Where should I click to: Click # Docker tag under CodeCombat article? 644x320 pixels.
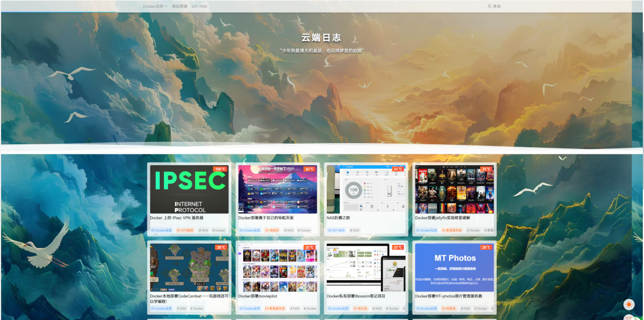197,309
